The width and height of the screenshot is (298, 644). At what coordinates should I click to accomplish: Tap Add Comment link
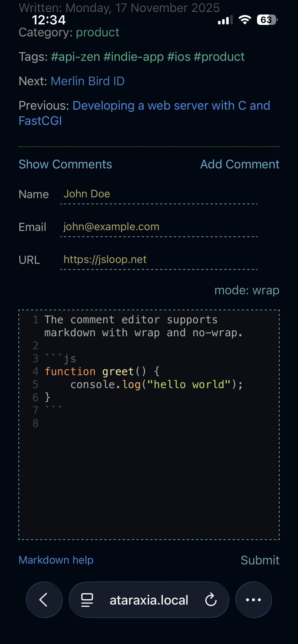pyautogui.click(x=240, y=164)
